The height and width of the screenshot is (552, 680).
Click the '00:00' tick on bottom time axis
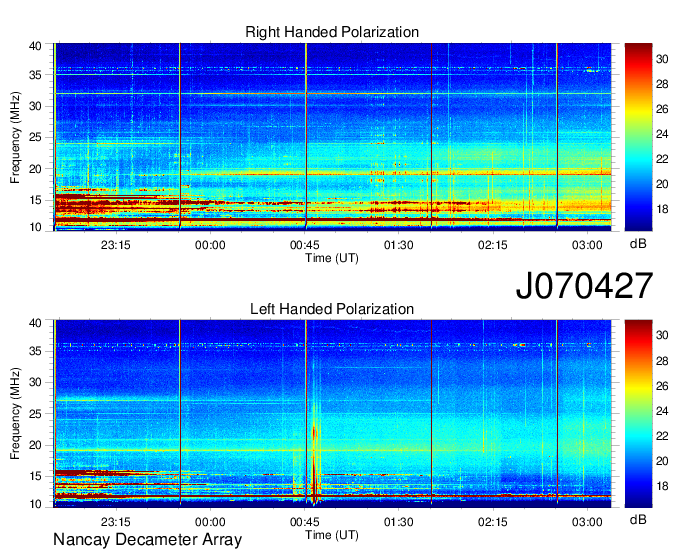(x=210, y=522)
